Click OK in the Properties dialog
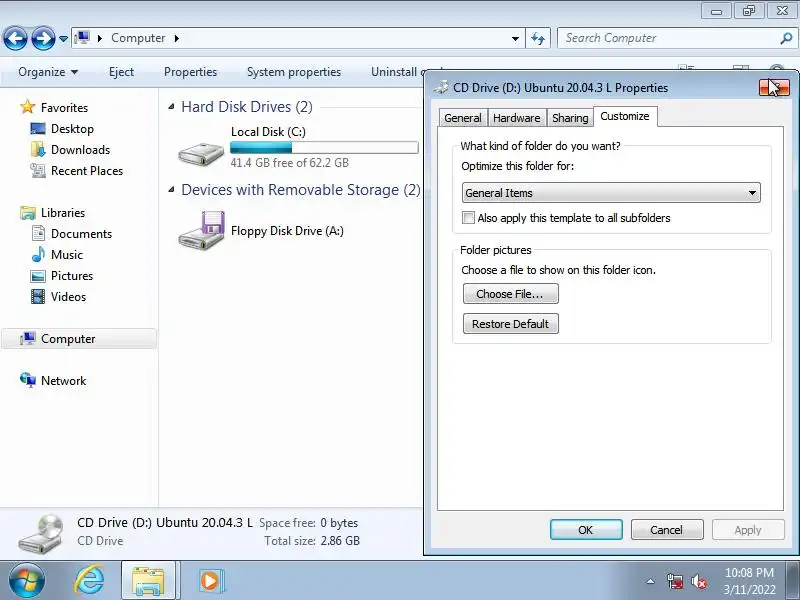 586,530
